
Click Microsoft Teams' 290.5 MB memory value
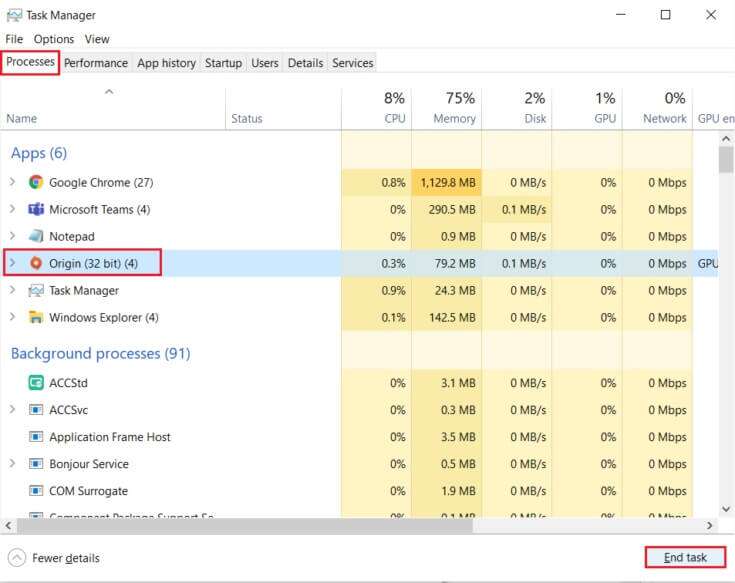click(x=452, y=209)
